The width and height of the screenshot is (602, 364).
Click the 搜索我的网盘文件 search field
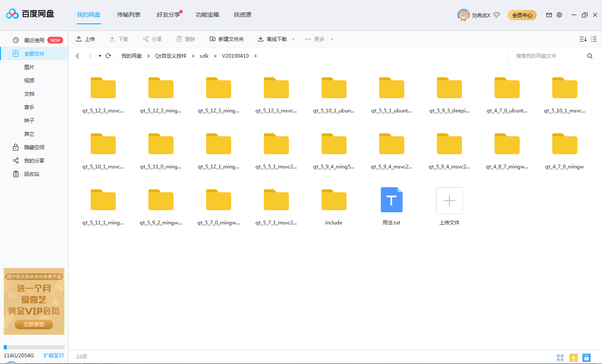click(548, 56)
